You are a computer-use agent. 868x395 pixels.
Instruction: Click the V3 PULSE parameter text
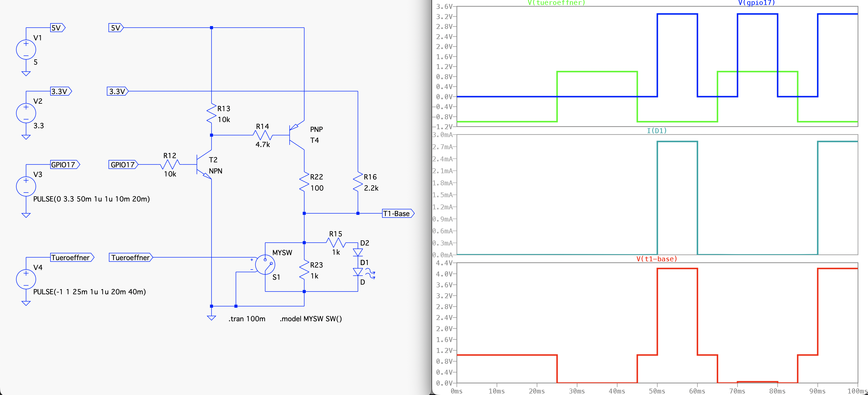click(91, 199)
